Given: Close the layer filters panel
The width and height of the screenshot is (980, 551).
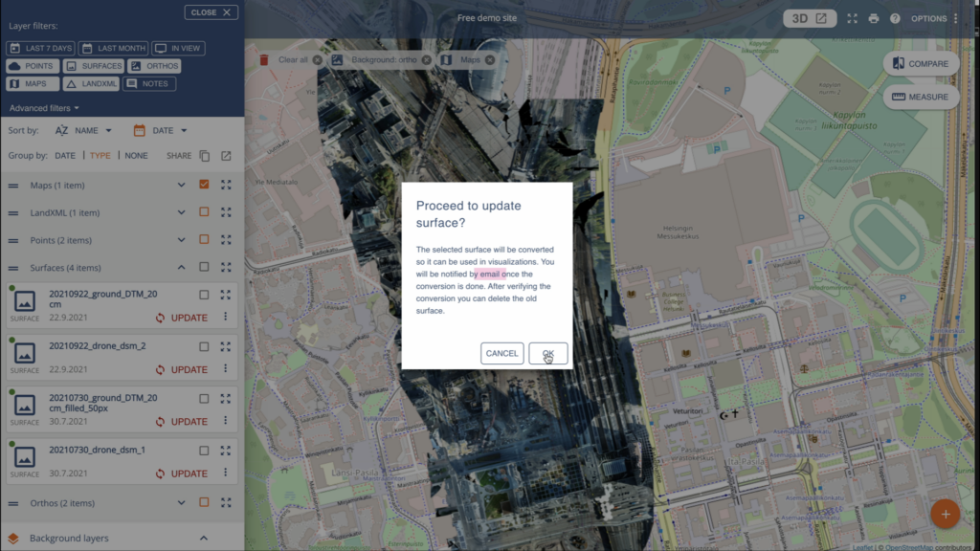Looking at the screenshot, I should (x=212, y=12).
